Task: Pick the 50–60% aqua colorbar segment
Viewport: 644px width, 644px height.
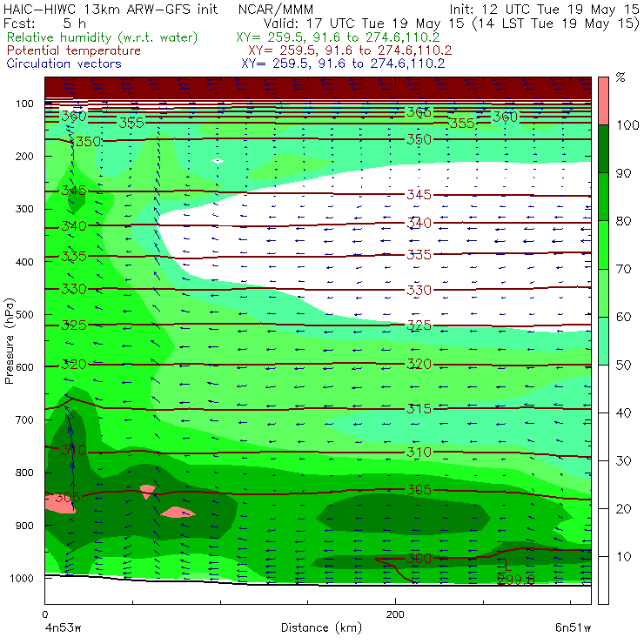Action: [603, 341]
